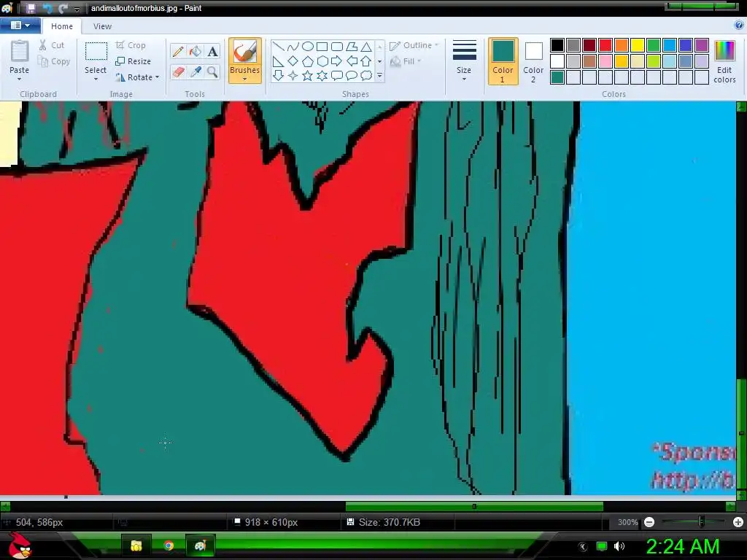This screenshot has height=560, width=747.
Task: Click the horizontal canvas scrollbar
Action: pos(474,506)
